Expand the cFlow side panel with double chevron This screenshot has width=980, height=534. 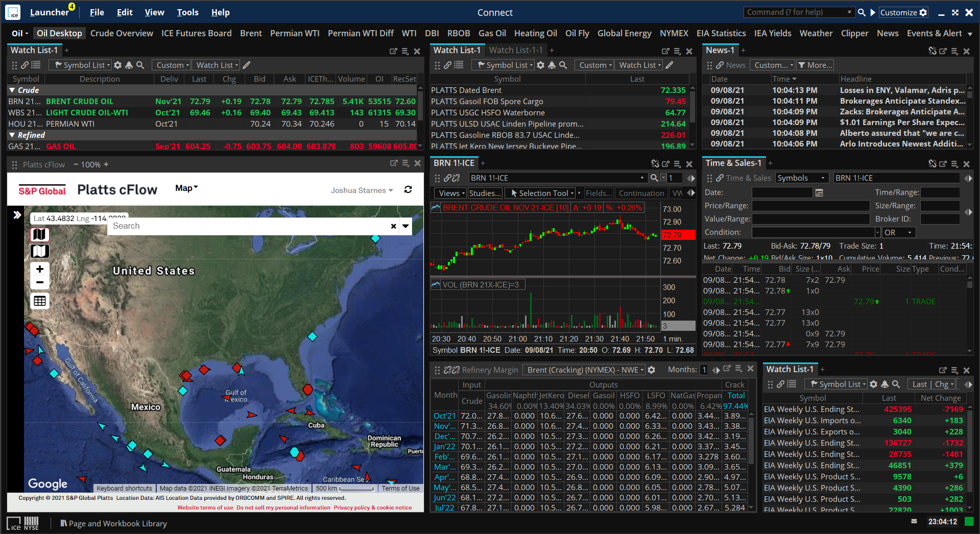17,215
